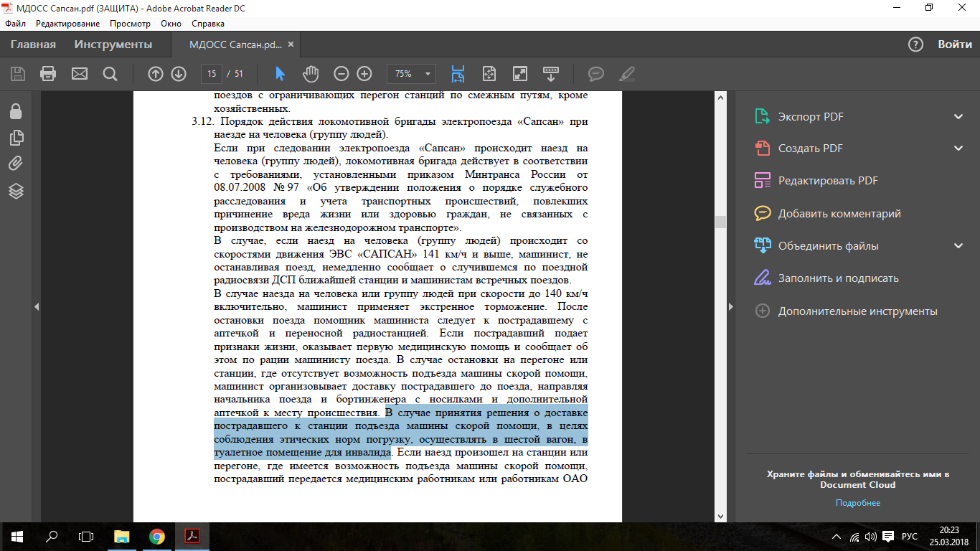Go to next page arrow icon
The width and height of the screenshot is (980, 551).
tap(179, 74)
